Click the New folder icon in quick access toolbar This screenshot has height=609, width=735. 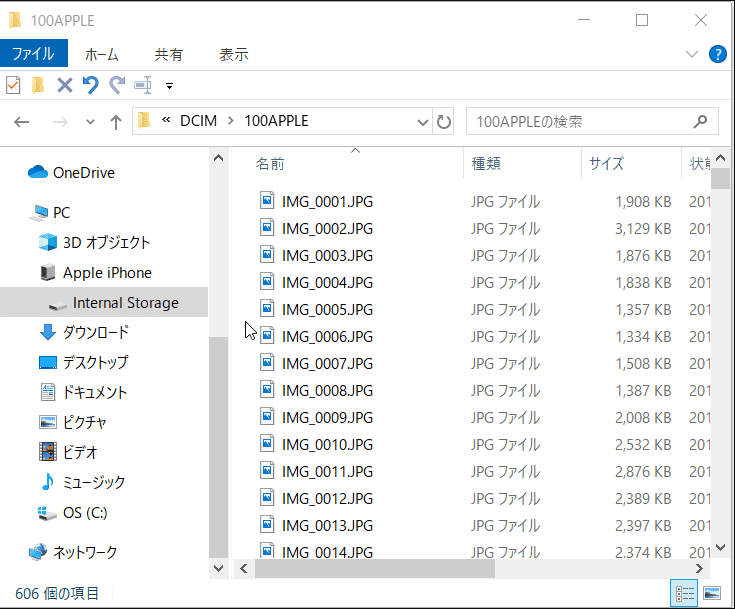click(x=38, y=85)
